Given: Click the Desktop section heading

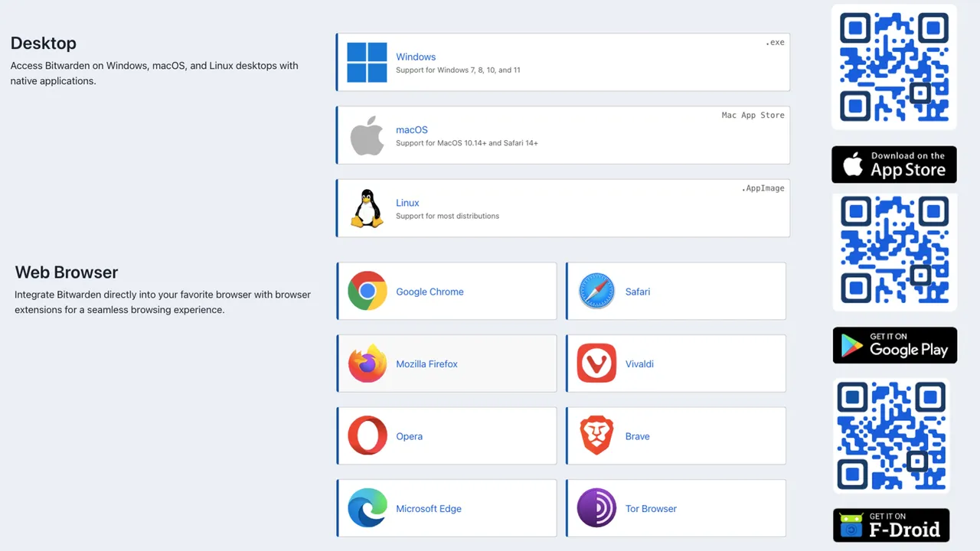Looking at the screenshot, I should point(44,44).
